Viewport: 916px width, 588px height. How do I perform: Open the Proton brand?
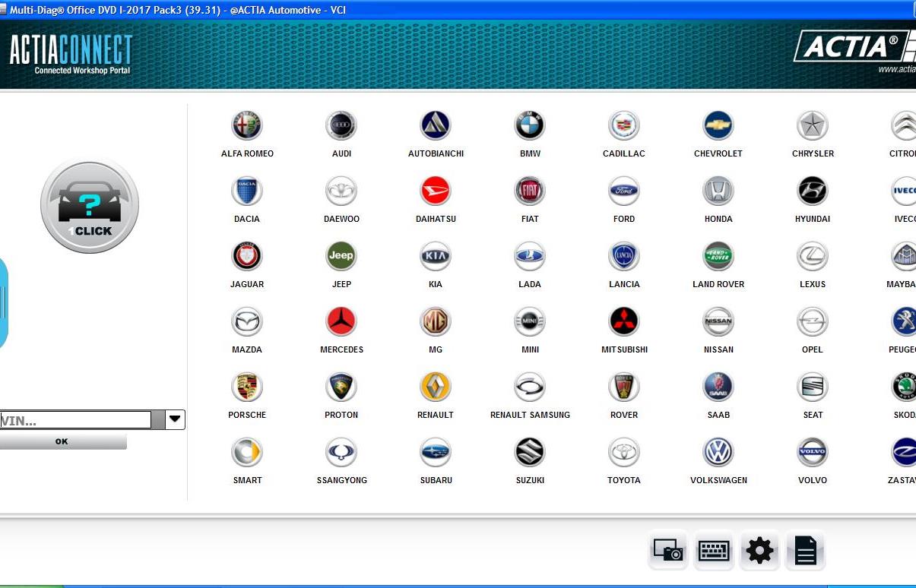[x=341, y=387]
